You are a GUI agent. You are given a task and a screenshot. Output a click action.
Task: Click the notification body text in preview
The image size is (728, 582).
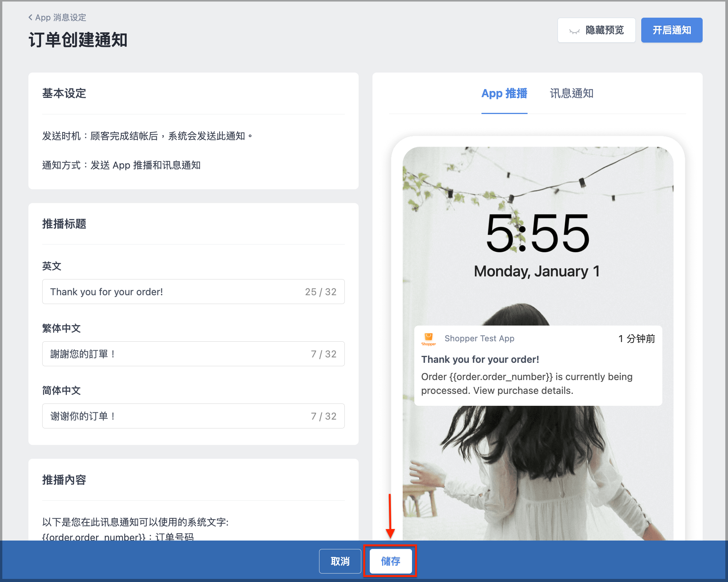[526, 384]
